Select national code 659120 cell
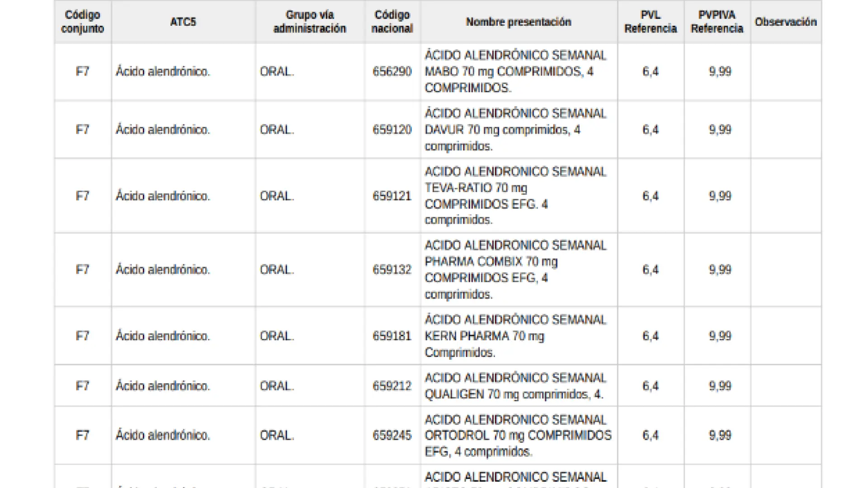The image size is (868, 488). [x=392, y=130]
